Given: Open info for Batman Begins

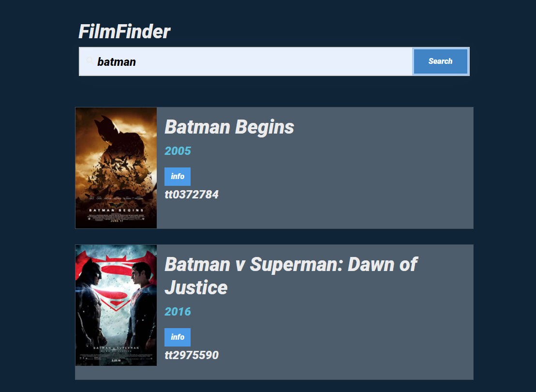Looking at the screenshot, I should 178,177.
